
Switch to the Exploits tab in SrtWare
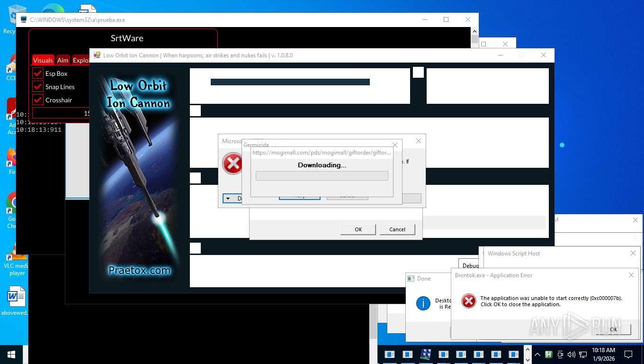(x=80, y=60)
